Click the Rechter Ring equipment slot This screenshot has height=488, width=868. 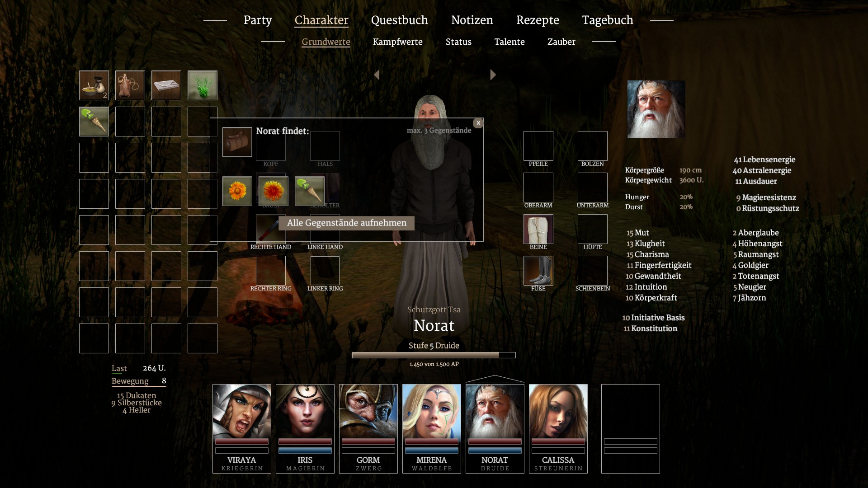click(x=271, y=271)
